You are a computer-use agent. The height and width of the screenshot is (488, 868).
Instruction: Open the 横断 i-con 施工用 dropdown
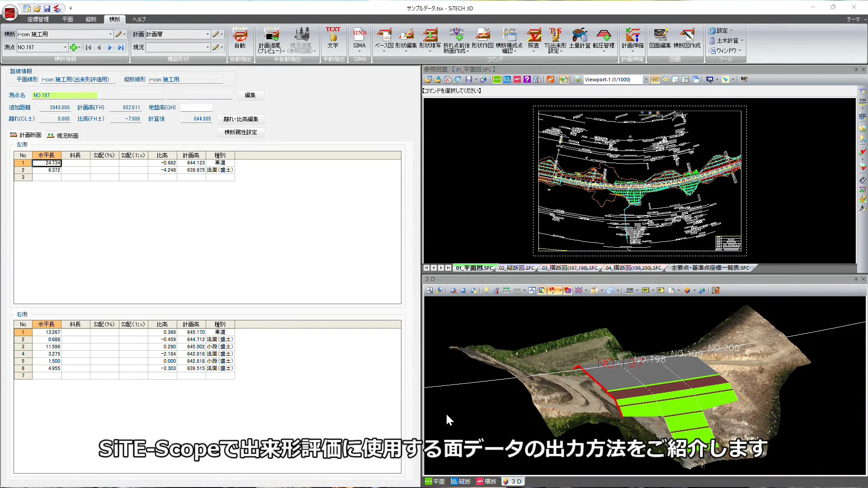pos(110,34)
